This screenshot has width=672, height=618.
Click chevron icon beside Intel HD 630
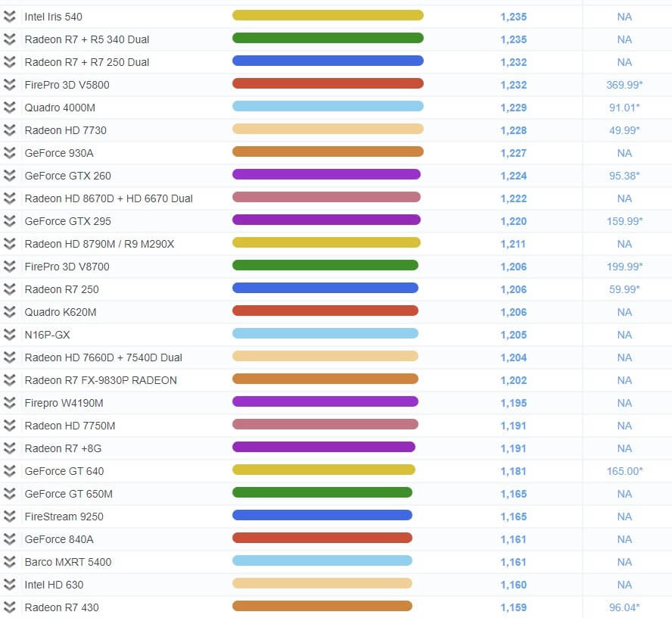click(9, 585)
